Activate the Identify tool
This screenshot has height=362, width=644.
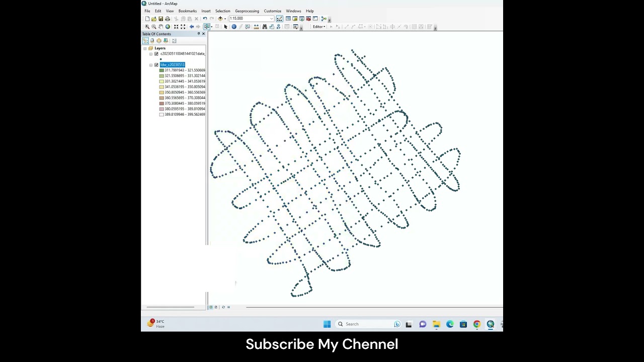tap(234, 27)
